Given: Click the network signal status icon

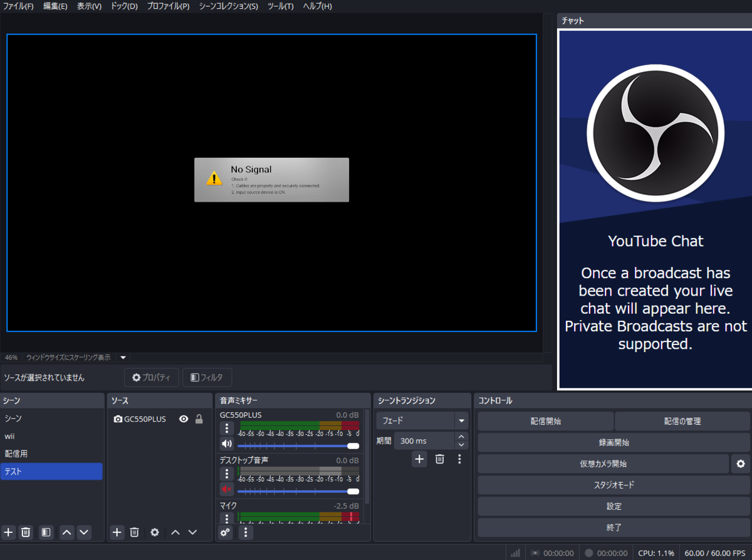Looking at the screenshot, I should coord(516,553).
